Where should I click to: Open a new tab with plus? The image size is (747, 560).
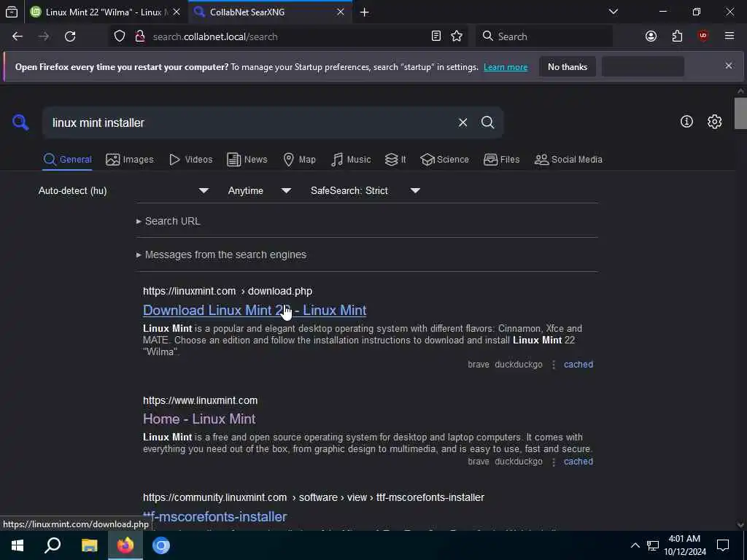pyautogui.click(x=365, y=12)
